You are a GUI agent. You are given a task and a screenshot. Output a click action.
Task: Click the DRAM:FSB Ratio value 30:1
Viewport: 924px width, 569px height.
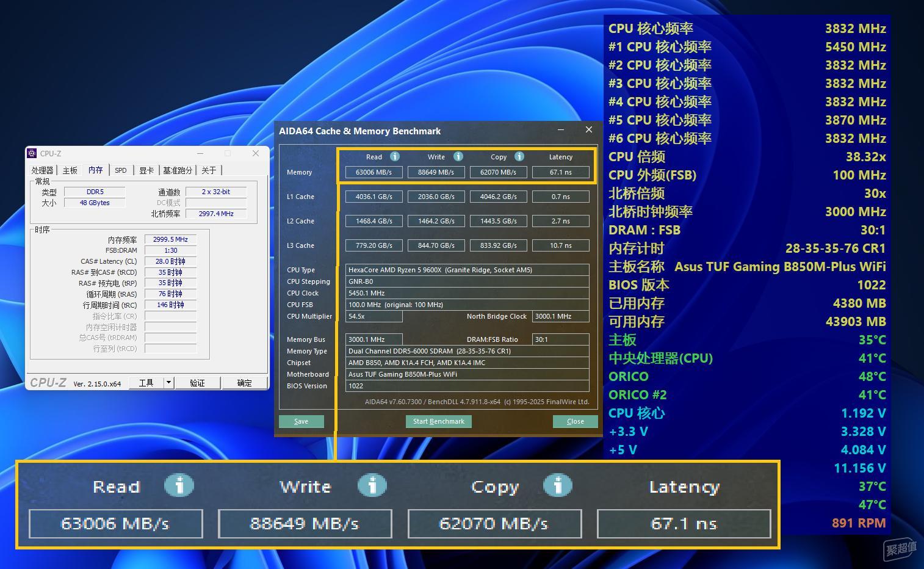coord(561,339)
